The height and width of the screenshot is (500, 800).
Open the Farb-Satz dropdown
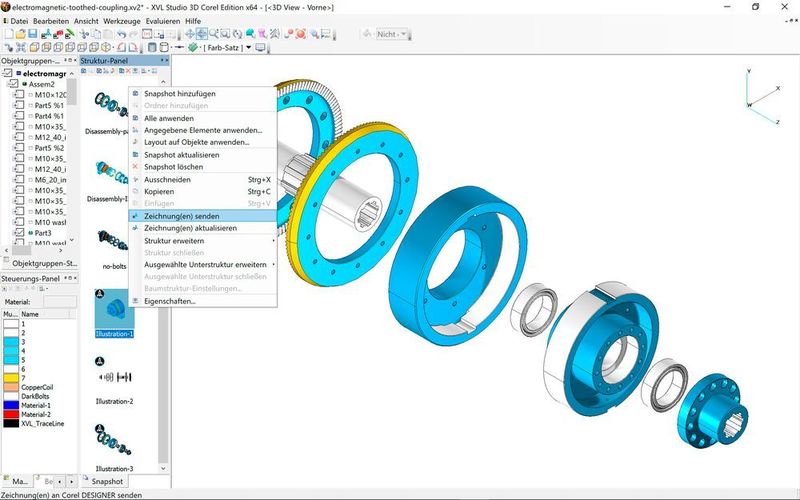click(248, 47)
